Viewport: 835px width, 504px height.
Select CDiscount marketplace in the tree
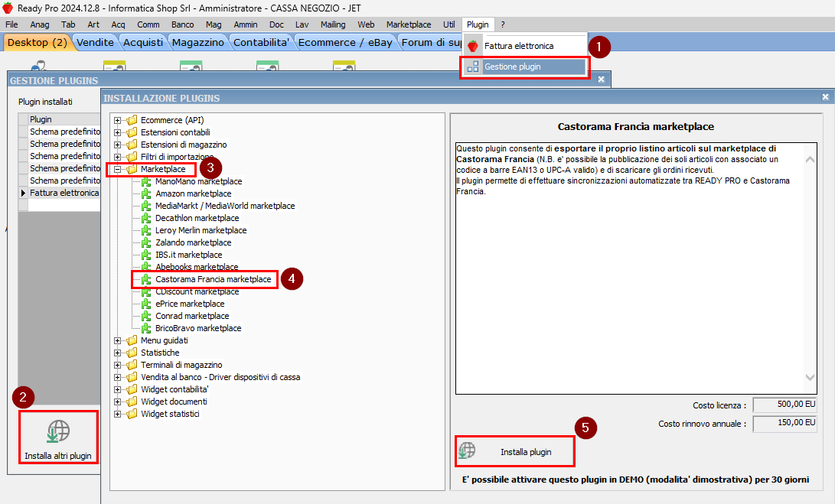(x=197, y=291)
